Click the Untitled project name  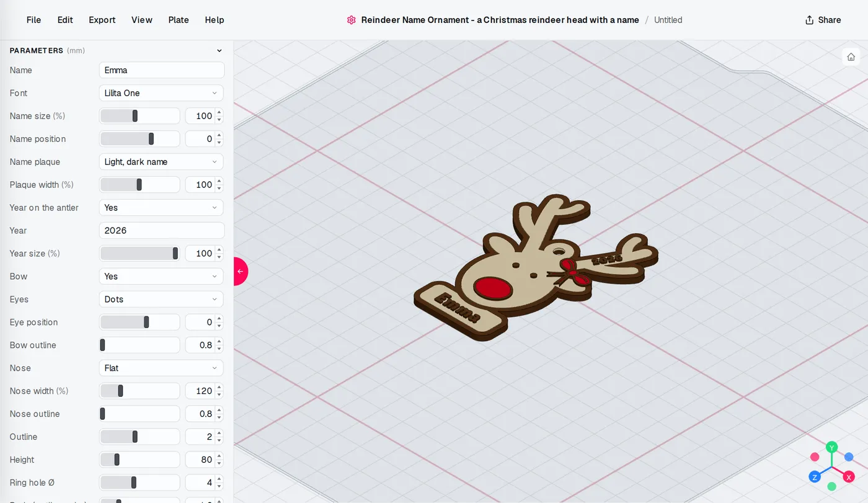pos(668,20)
